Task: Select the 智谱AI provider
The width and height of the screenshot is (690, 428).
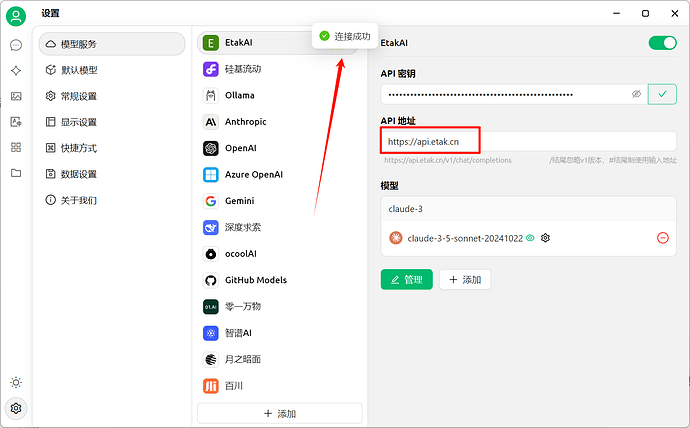Action: 277,333
